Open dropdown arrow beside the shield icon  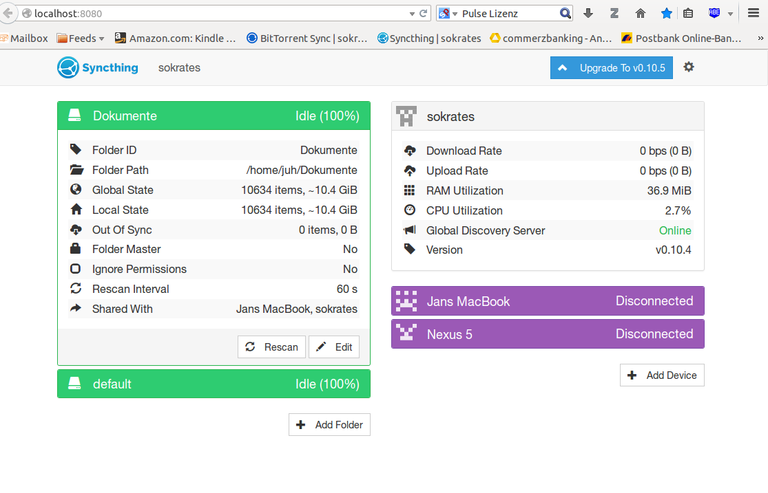click(730, 14)
